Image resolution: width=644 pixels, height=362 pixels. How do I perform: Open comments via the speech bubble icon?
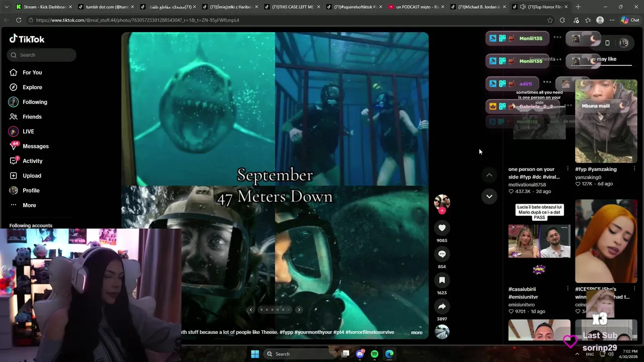pos(442,254)
